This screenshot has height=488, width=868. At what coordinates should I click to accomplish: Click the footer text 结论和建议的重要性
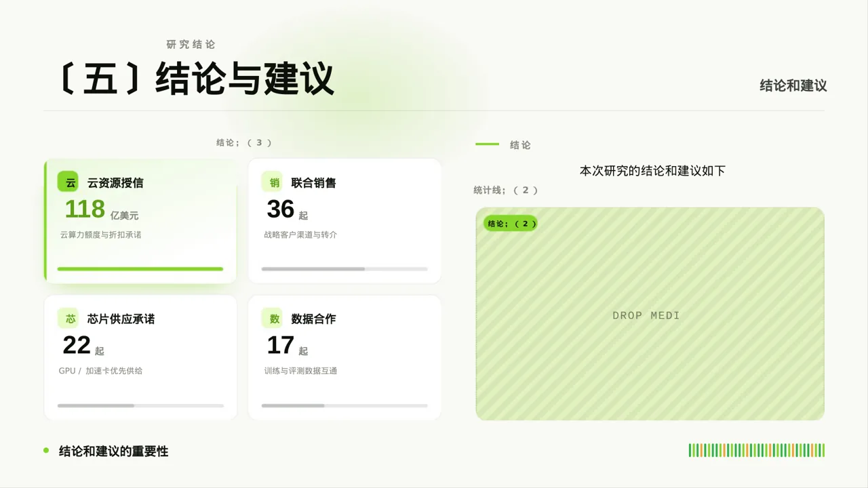113,451
